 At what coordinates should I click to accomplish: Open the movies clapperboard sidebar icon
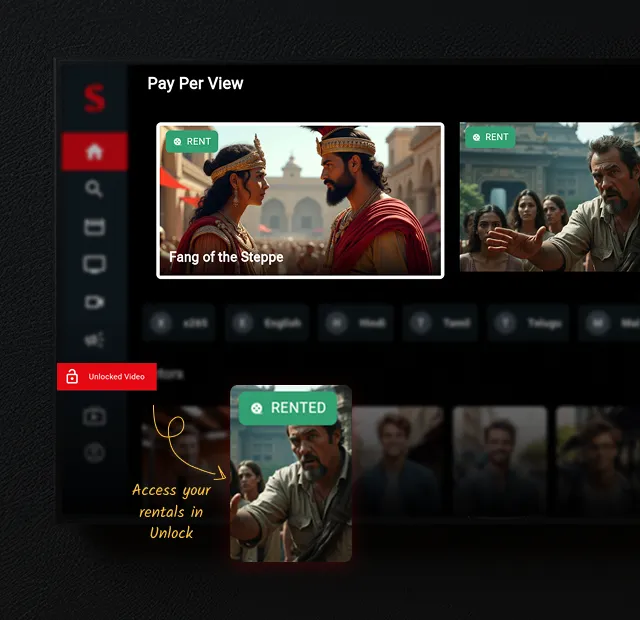coord(94,227)
